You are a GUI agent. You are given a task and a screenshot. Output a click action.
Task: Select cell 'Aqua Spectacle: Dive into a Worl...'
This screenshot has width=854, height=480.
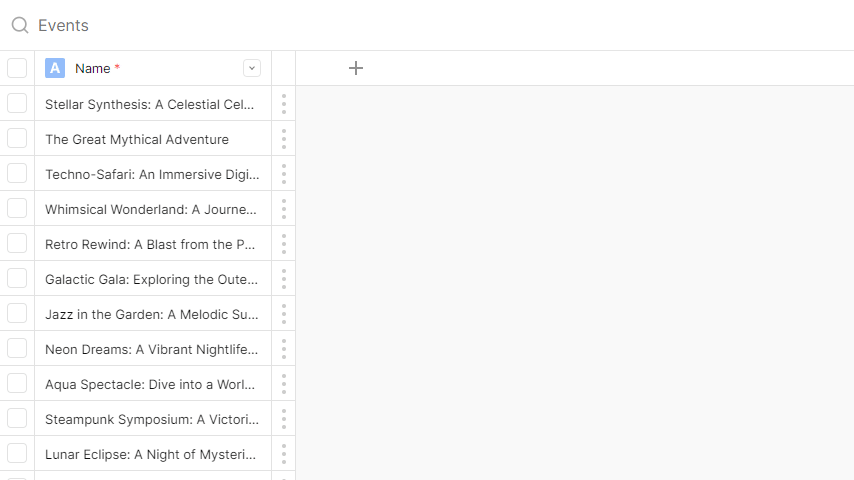click(153, 384)
